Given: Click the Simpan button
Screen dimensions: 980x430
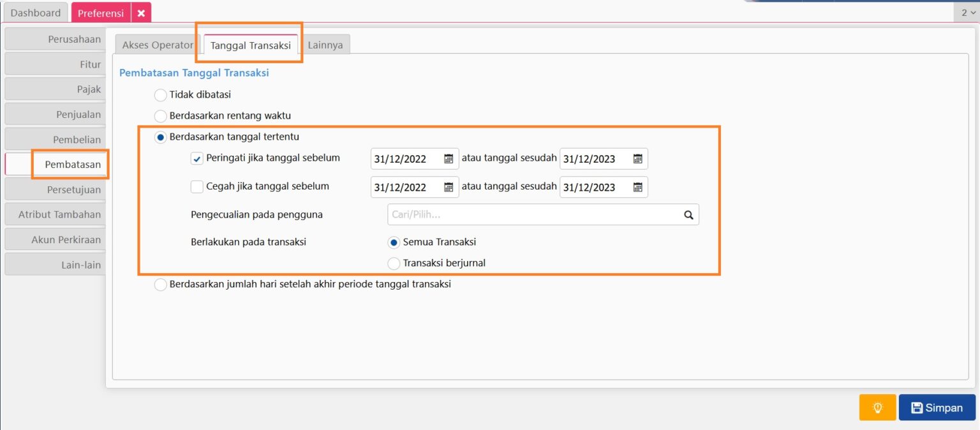Looking at the screenshot, I should [x=937, y=407].
